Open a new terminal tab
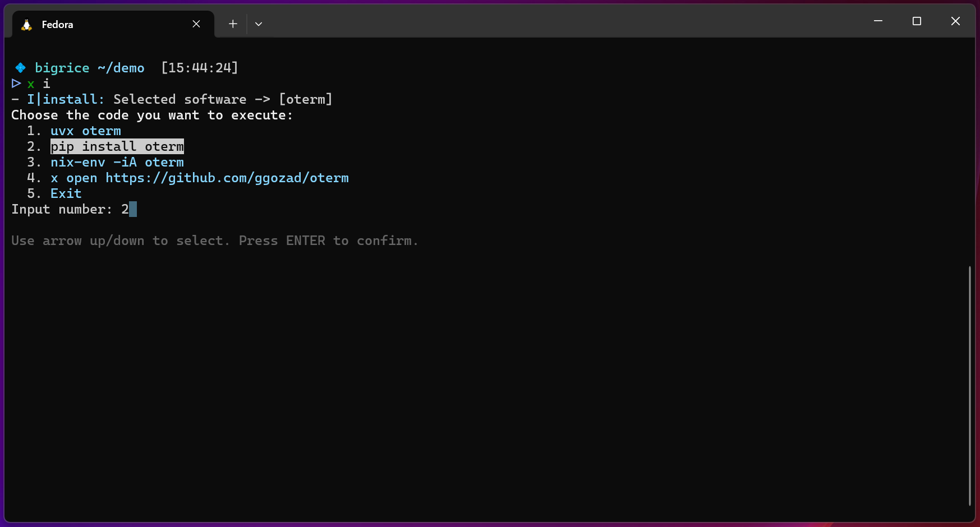The width and height of the screenshot is (980, 527). tap(233, 24)
